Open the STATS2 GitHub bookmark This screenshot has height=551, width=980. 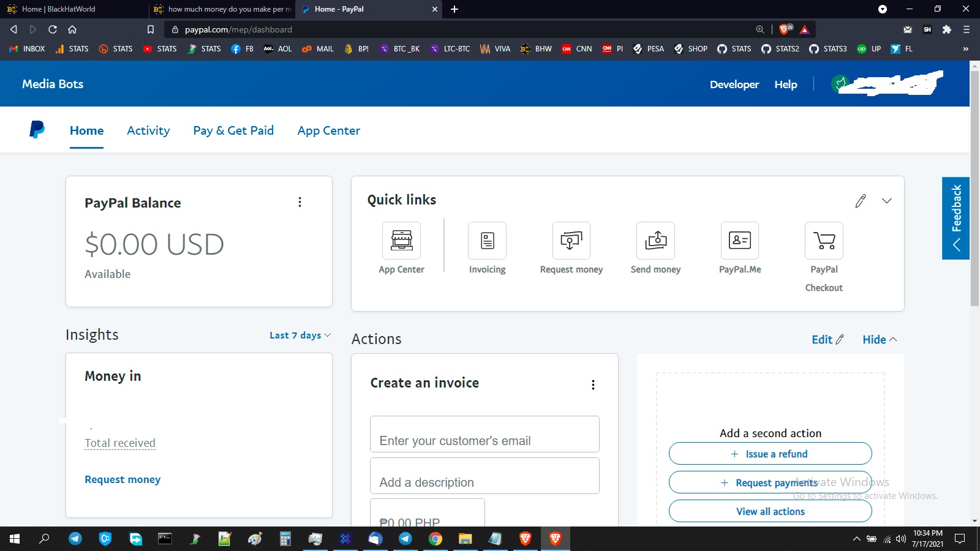tap(780, 49)
